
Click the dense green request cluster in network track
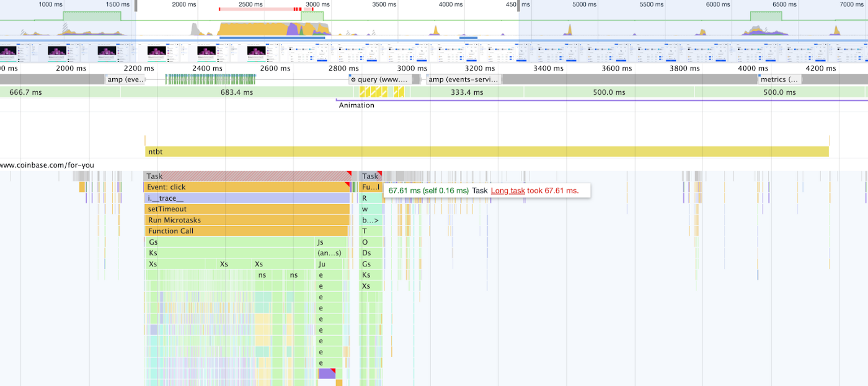211,79
